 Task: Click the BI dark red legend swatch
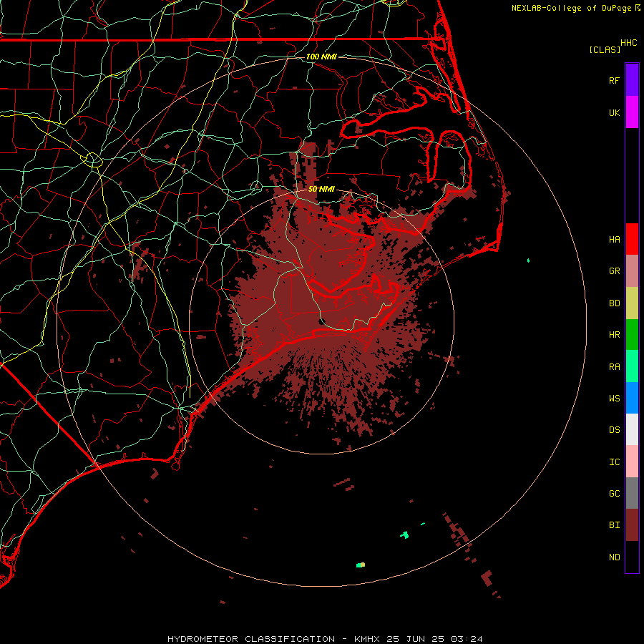[632, 525]
